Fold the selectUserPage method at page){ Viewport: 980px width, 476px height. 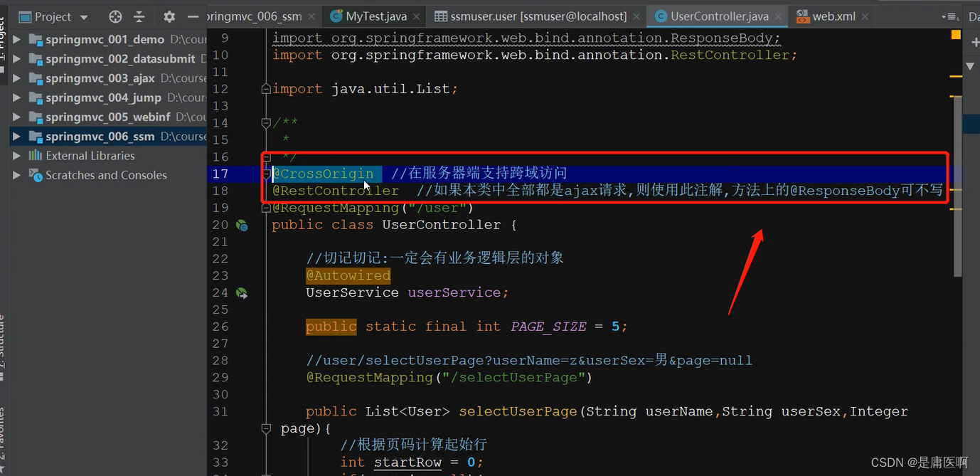pyautogui.click(x=266, y=428)
